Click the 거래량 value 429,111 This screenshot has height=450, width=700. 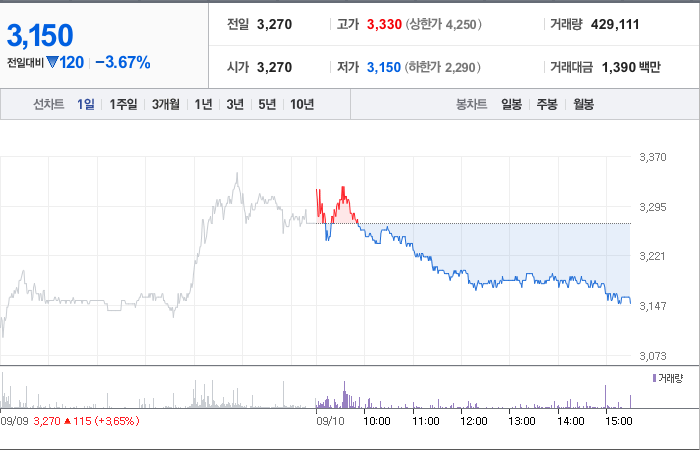coord(615,24)
